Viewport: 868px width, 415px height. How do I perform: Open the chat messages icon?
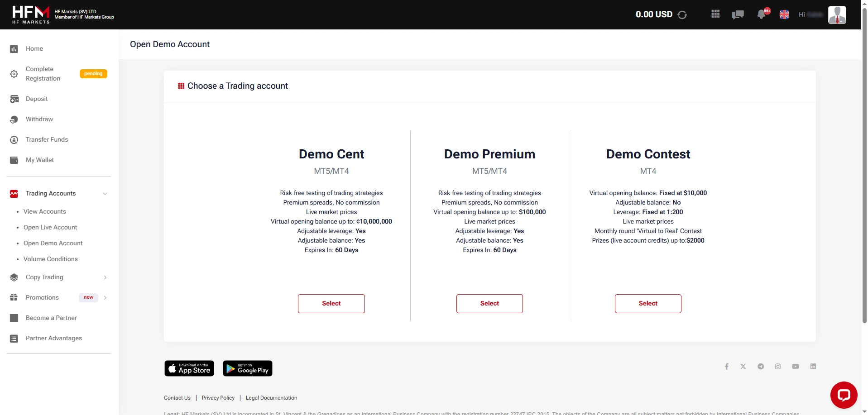pos(738,14)
